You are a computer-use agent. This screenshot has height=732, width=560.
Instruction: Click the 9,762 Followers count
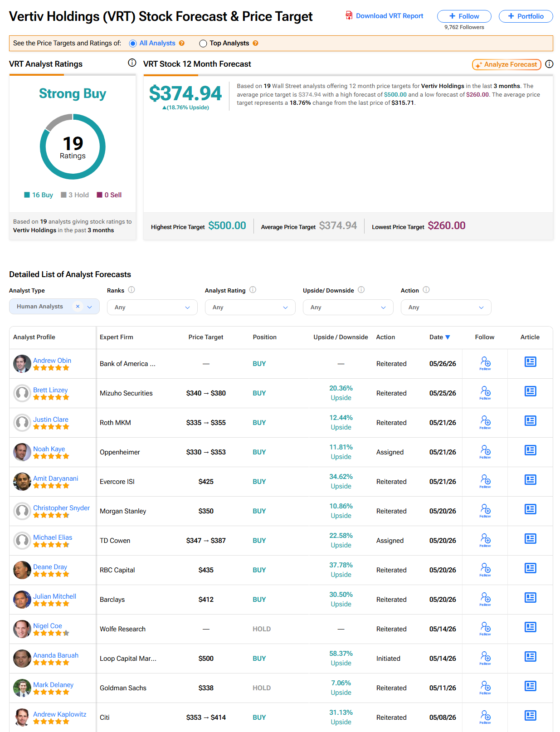coord(464,27)
